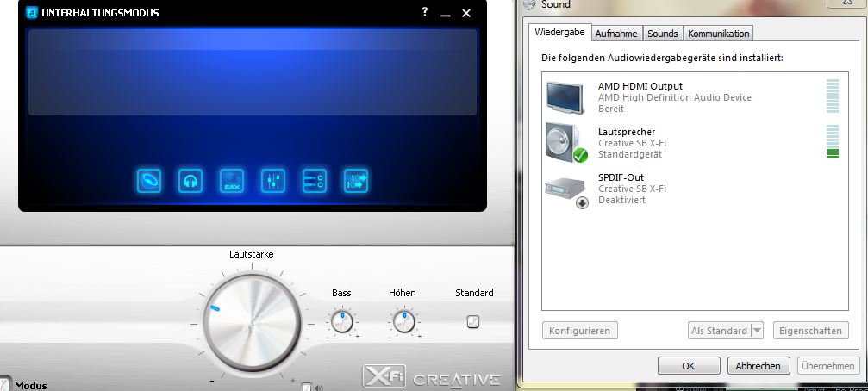Click the Konfigurieren button
Viewport: 868px width, 391px height.
click(579, 331)
